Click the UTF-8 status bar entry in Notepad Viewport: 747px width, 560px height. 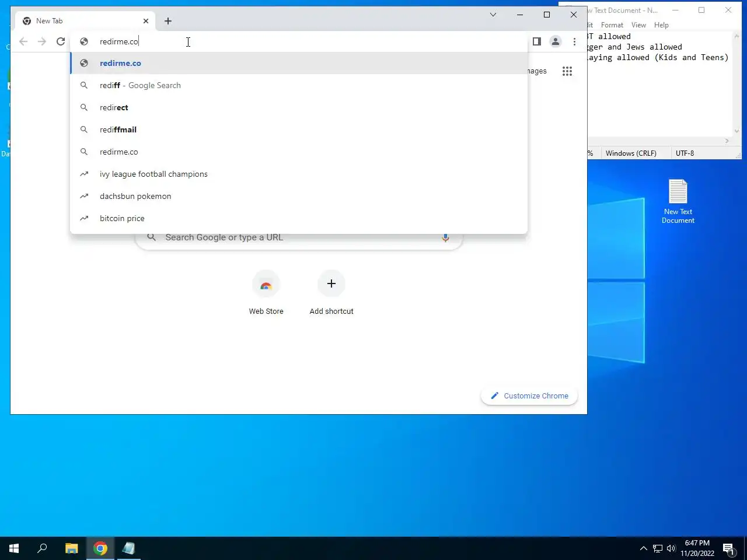[685, 153]
